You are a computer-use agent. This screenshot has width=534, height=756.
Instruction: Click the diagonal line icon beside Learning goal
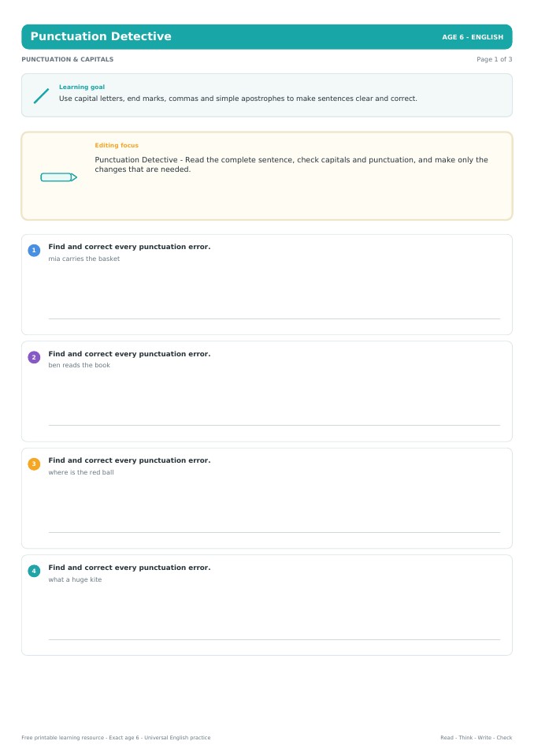click(x=42, y=95)
